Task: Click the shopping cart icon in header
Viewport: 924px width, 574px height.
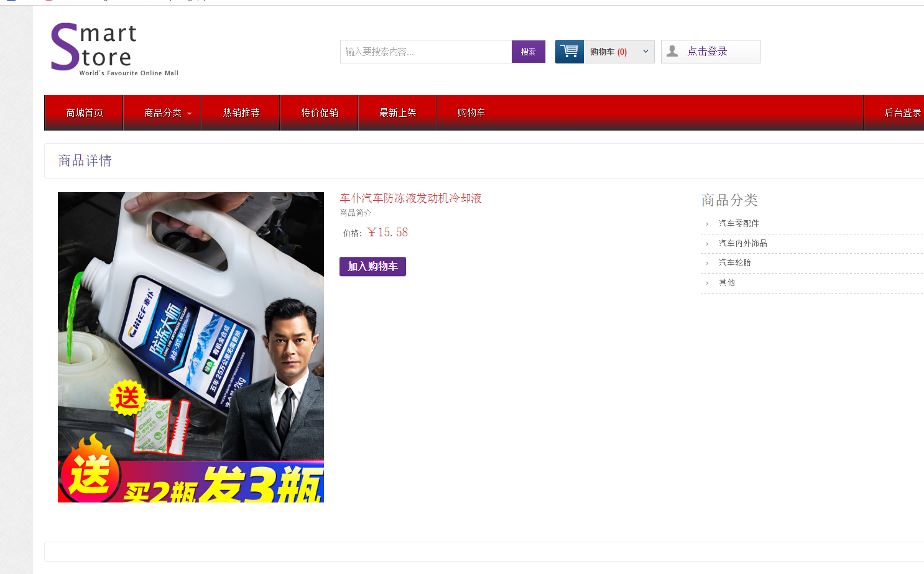Action: click(x=569, y=52)
